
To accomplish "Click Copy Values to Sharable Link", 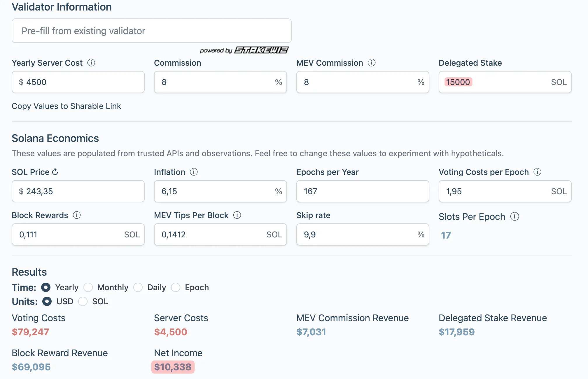I will (66, 106).
